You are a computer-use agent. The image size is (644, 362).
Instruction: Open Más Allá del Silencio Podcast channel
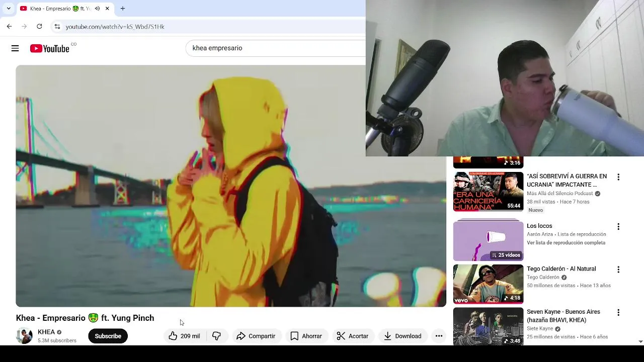click(x=560, y=194)
